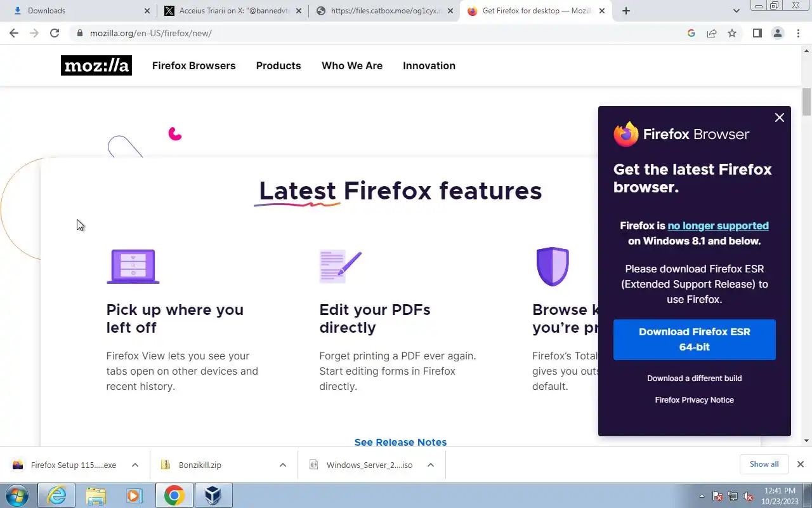Open the Chrome profile avatar

pos(778,33)
